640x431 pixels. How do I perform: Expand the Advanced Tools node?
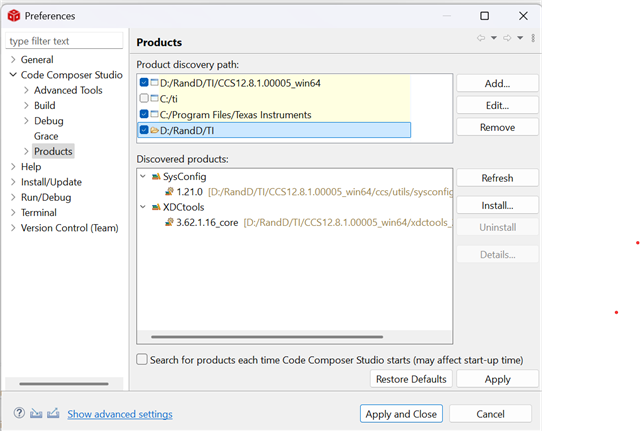pos(26,90)
